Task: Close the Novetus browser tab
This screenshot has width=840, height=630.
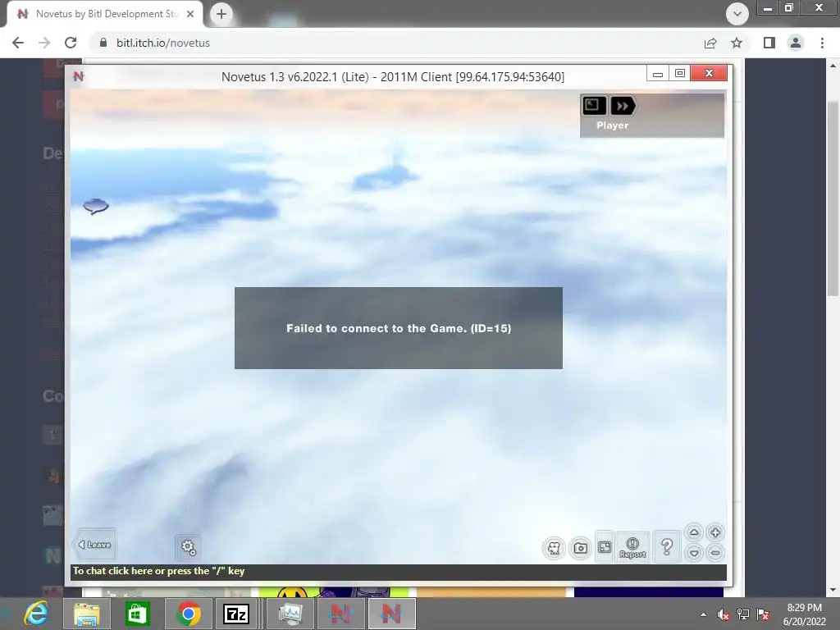Action: [190, 14]
